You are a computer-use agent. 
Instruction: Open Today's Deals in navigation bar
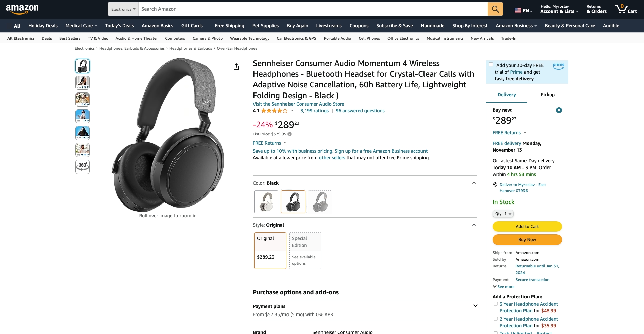pyautogui.click(x=120, y=26)
